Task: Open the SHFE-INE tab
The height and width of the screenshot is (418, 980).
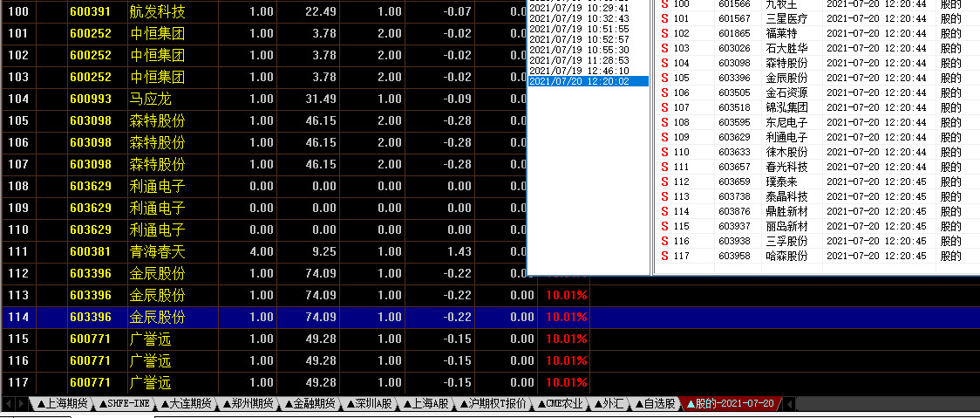Action: click(125, 404)
